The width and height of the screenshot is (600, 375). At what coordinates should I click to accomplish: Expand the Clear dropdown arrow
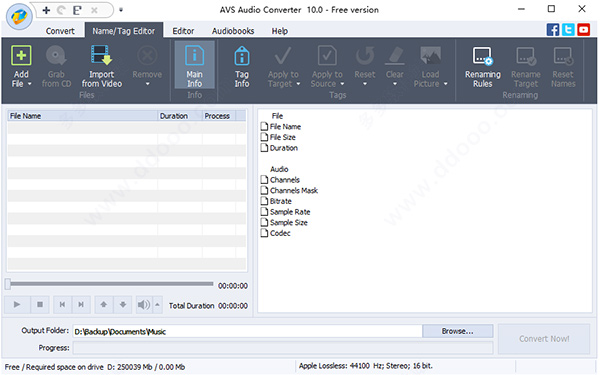point(395,84)
